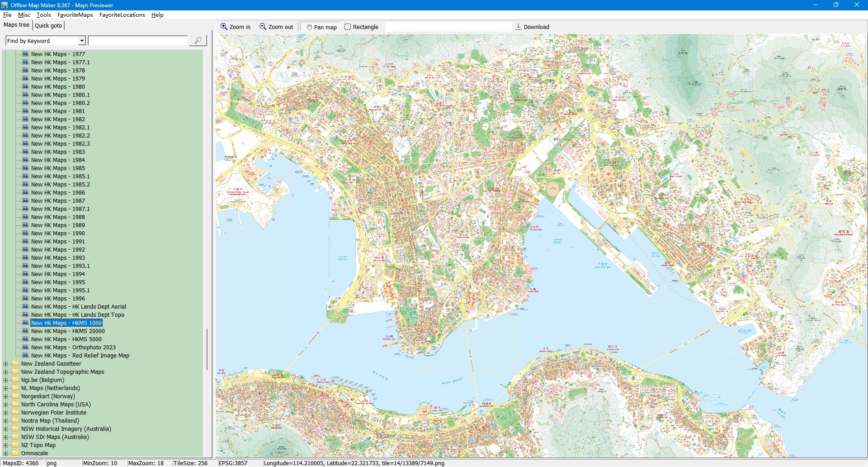Click the keyword search magnifier button
Image resolution: width=868 pixels, height=467 pixels.
[198, 41]
